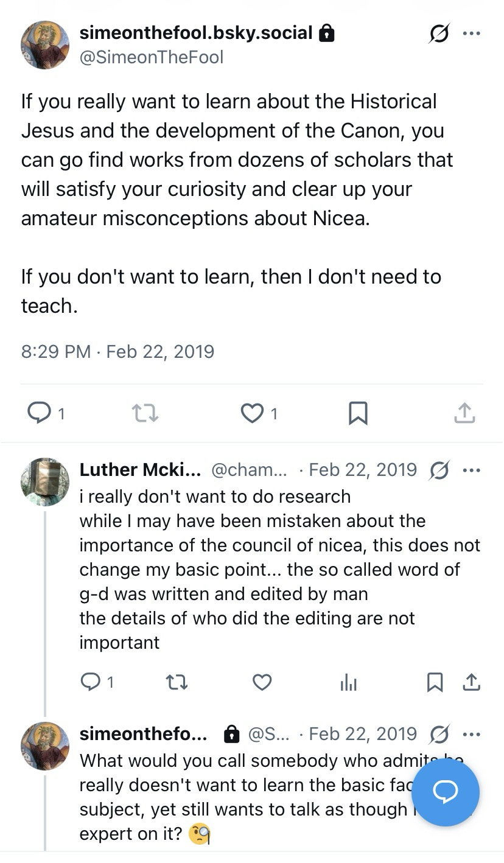Share Luther Mcki's reply
The width and height of the screenshot is (504, 863).
click(x=471, y=682)
